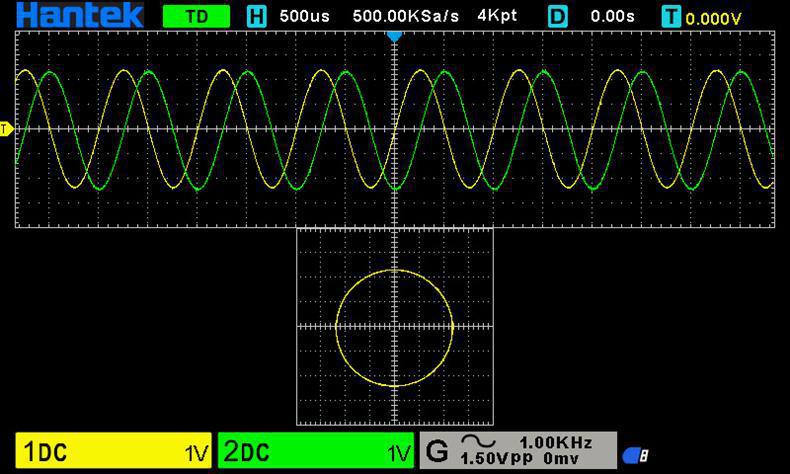Image resolution: width=790 pixels, height=474 pixels.
Task: Click the blue USB storage icon
Action: click(x=635, y=455)
